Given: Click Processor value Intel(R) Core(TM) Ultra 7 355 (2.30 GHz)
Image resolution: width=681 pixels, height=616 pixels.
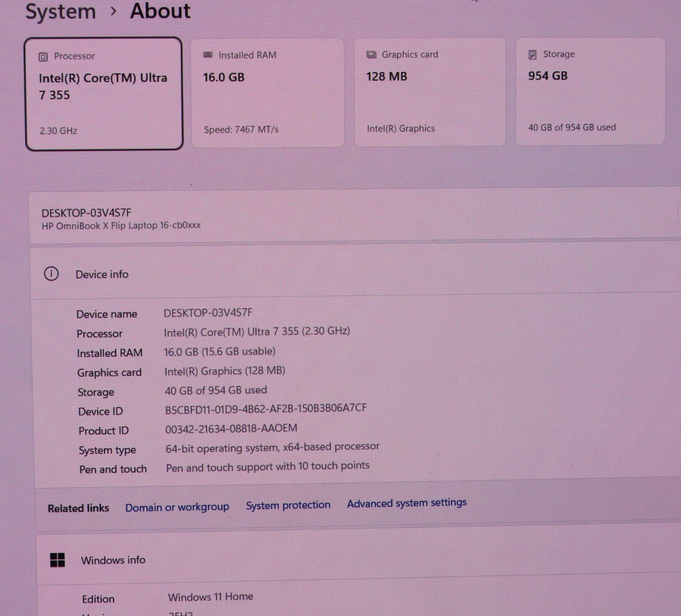Looking at the screenshot, I should [257, 331].
